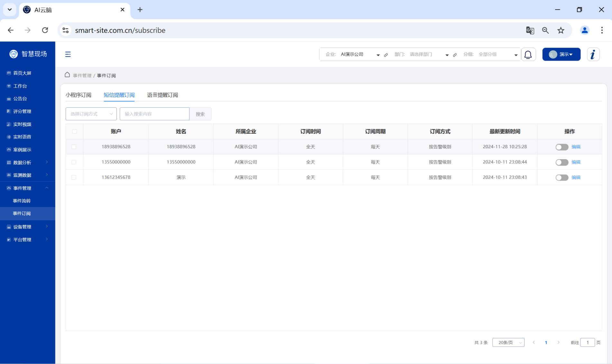Switch to the 语音提醒订阅 tab
Viewport: 612px width, 364px height.
162,95
